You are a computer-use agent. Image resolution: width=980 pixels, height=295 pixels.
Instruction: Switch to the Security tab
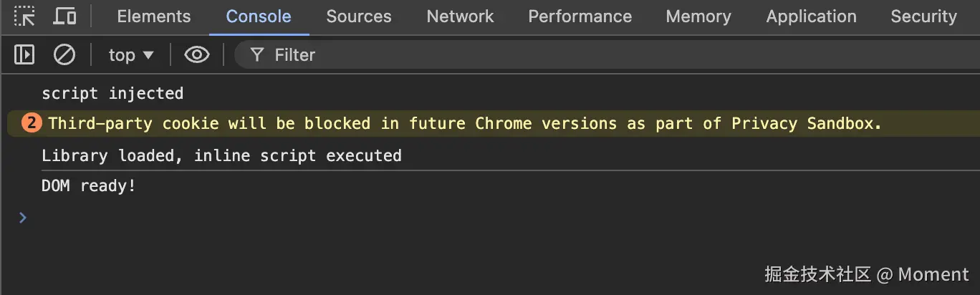[923, 16]
